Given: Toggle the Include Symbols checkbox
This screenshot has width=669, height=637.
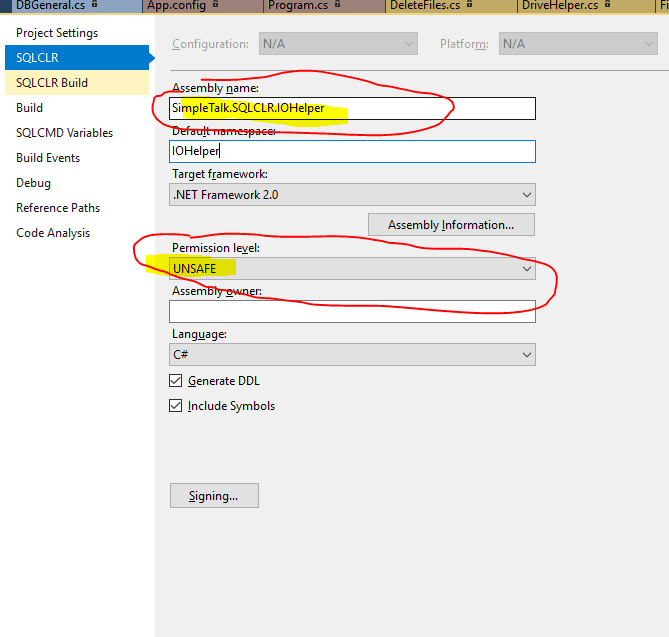Looking at the screenshot, I should click(176, 405).
